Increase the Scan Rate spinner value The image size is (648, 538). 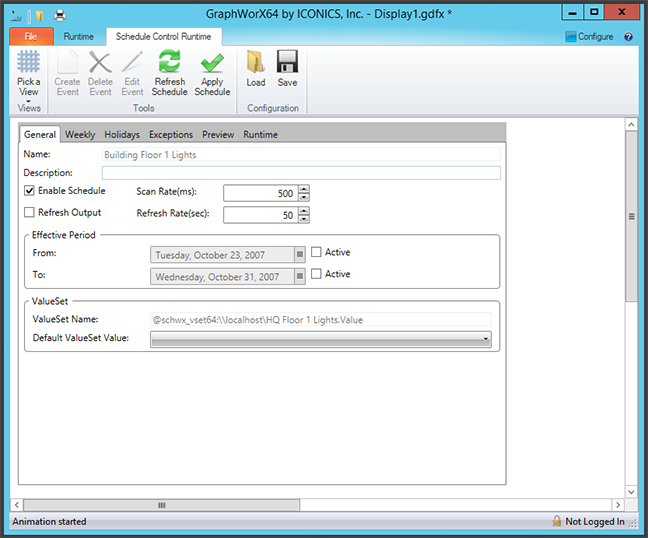(x=304, y=189)
